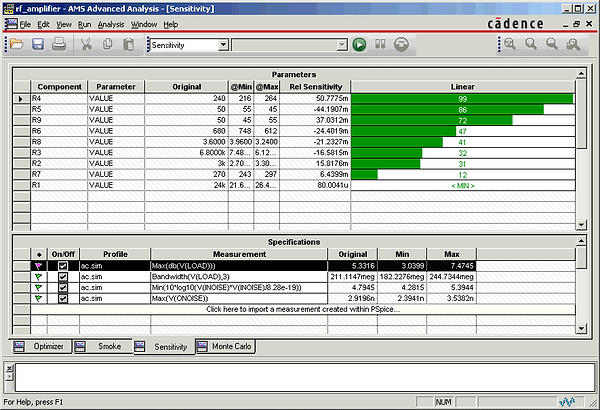Open the View menu
The image size is (600, 410).
64,25
